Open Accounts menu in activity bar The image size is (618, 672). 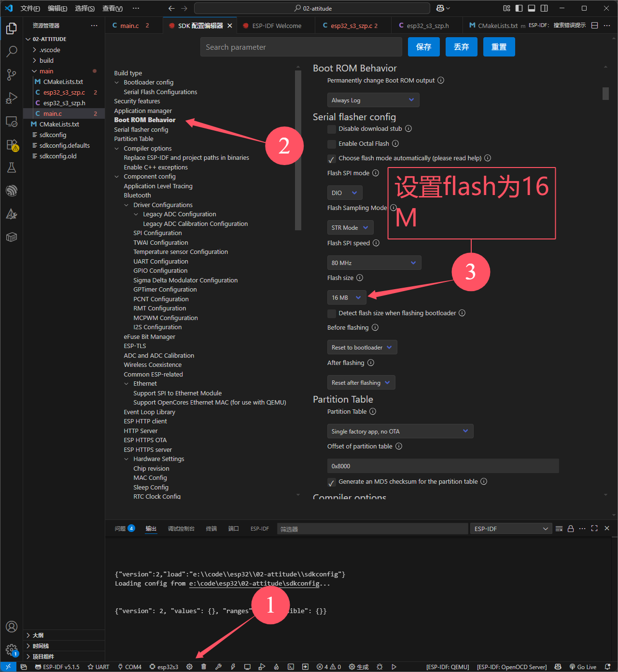pos(12,627)
